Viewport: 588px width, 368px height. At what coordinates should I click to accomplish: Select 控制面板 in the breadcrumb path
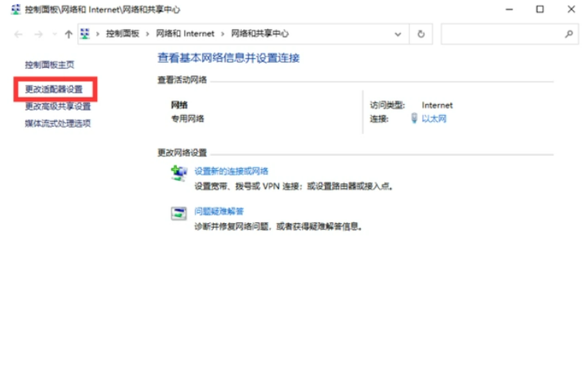tap(122, 34)
